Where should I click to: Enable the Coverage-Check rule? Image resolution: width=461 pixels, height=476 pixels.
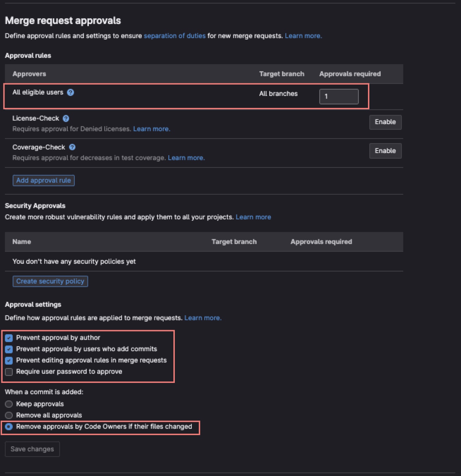385,151
